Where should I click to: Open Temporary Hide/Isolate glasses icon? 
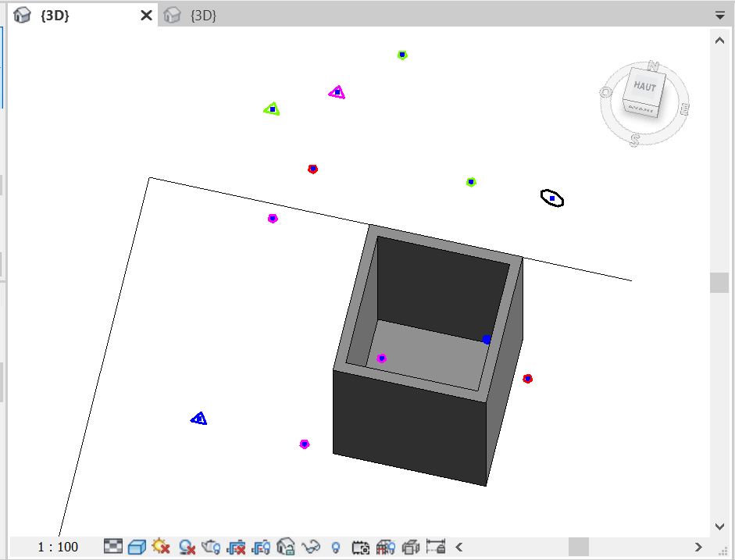point(311,547)
